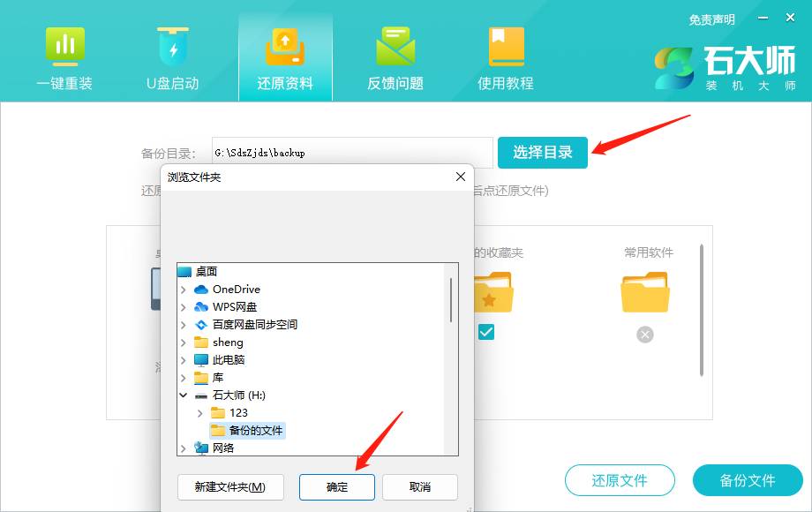Cancel with the 取消 button
The height and width of the screenshot is (512, 812).
click(x=420, y=487)
